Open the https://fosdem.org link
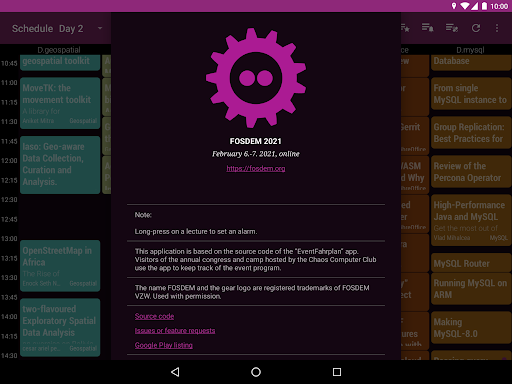The width and height of the screenshot is (512, 384). 256,169
